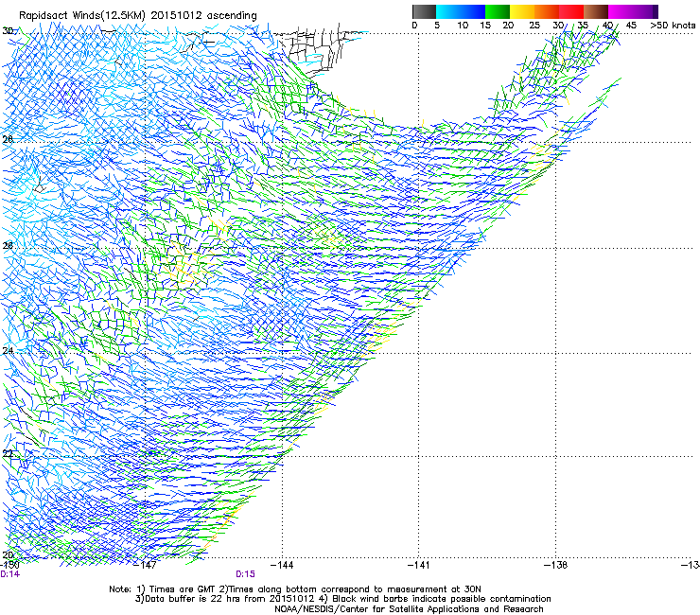The width and height of the screenshot is (700, 615).
Task: Click the NOAA/NESDIS credit line
Action: (x=409, y=609)
